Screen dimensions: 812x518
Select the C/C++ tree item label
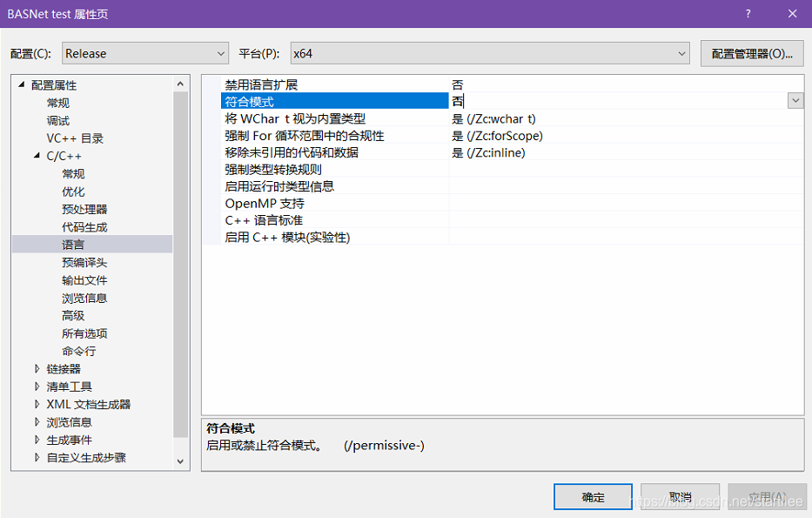64,156
